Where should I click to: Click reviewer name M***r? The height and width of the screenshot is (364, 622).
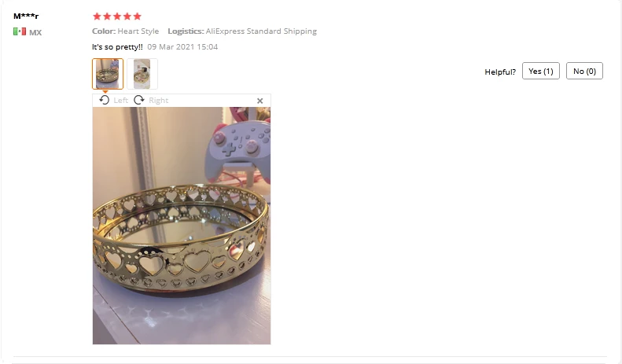point(26,17)
